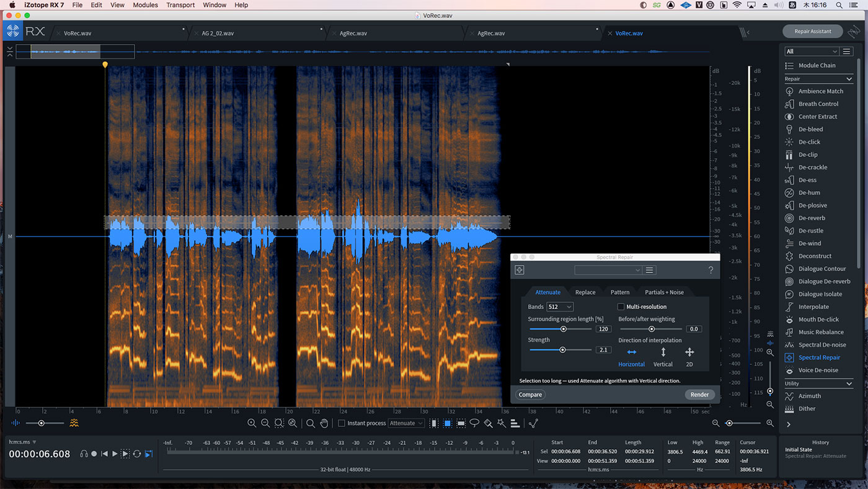Click the Render button

point(699,395)
